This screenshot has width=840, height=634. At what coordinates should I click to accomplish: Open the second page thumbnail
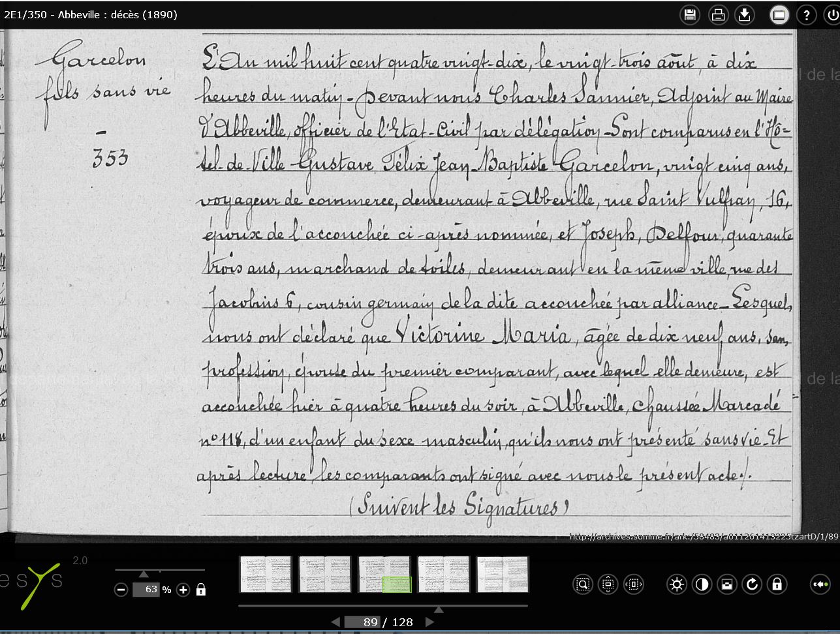[x=324, y=574]
